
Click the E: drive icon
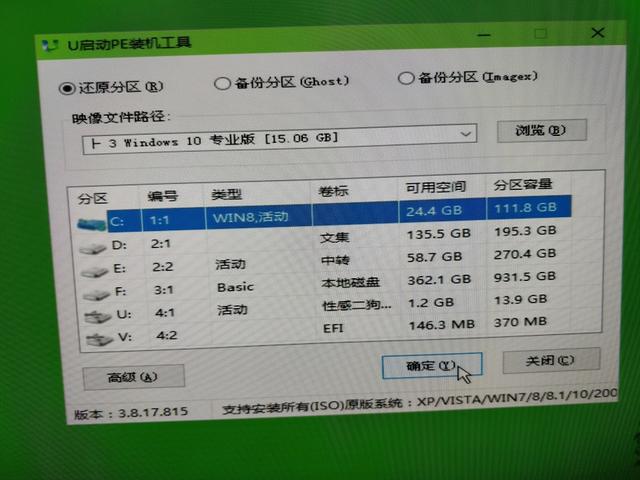[94, 271]
